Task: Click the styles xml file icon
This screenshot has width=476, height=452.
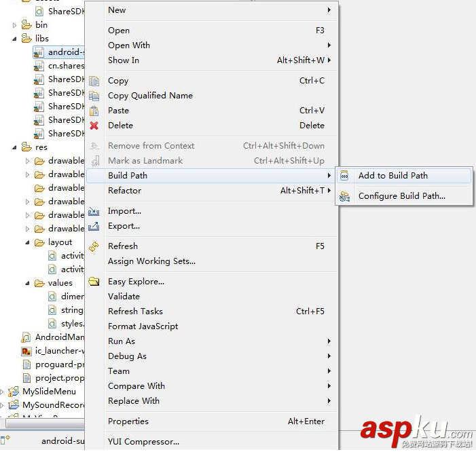Action: (52, 324)
